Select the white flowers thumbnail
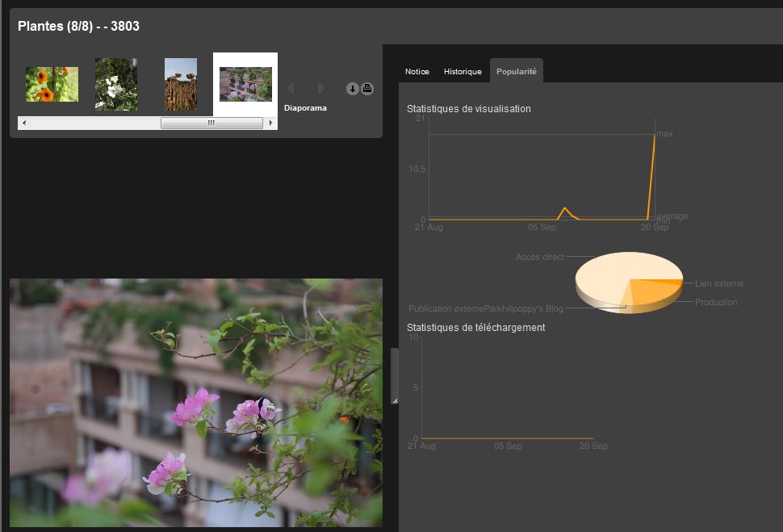The image size is (783, 532). [116, 84]
